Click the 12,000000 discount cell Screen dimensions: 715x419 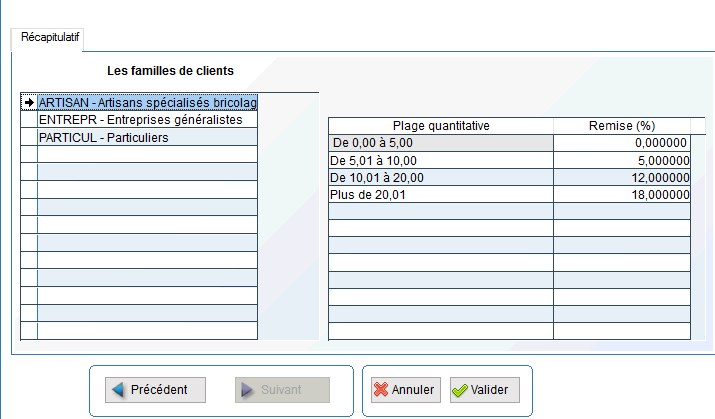(x=621, y=177)
